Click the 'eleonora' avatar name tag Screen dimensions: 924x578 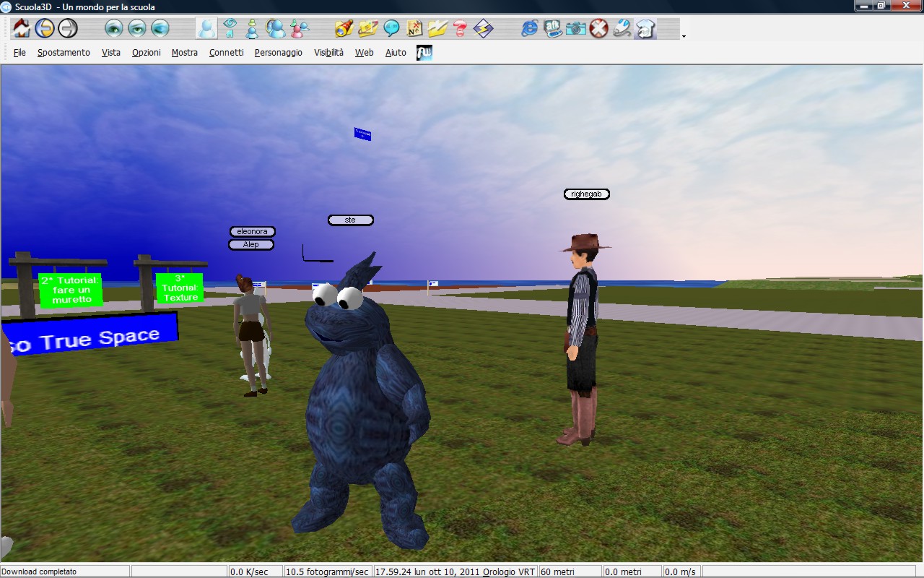coord(253,232)
